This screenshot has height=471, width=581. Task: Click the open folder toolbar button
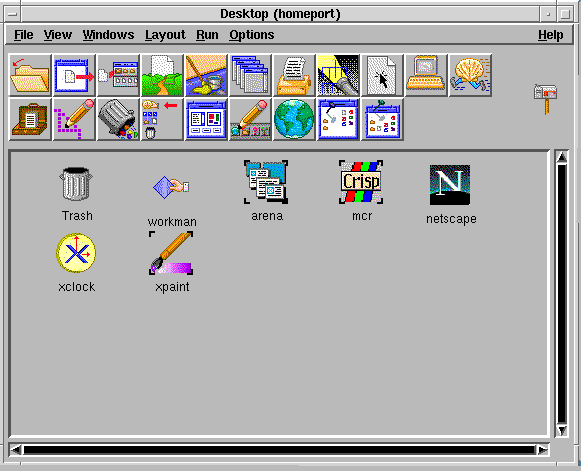coord(30,75)
